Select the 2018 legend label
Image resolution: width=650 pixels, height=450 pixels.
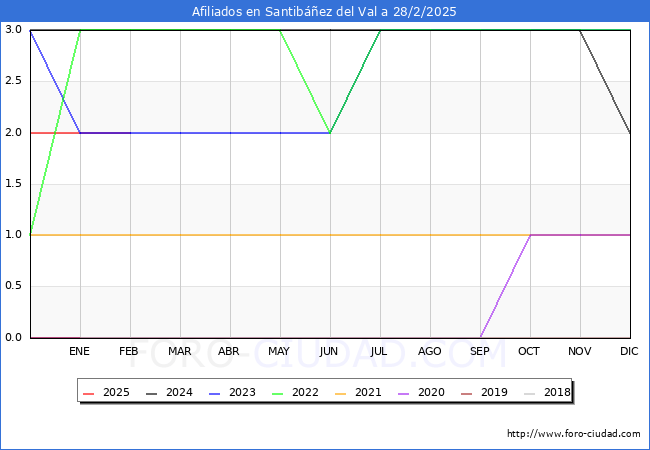point(557,392)
